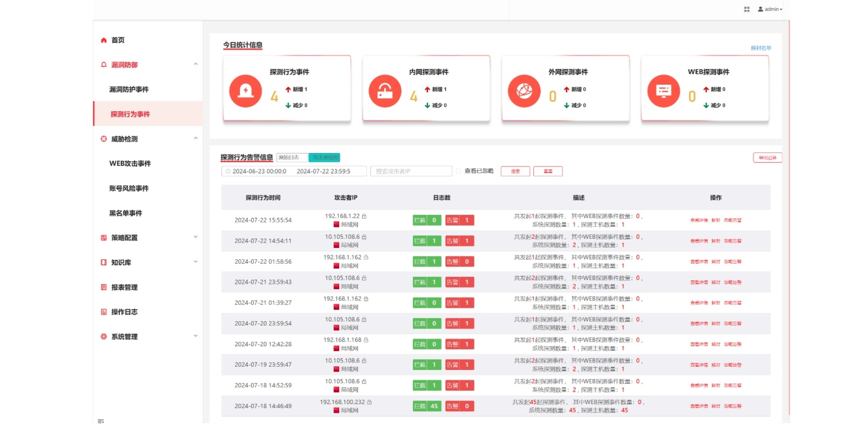
Task: Click the 探测行为事件 red alarm circle icon
Action: (246, 91)
